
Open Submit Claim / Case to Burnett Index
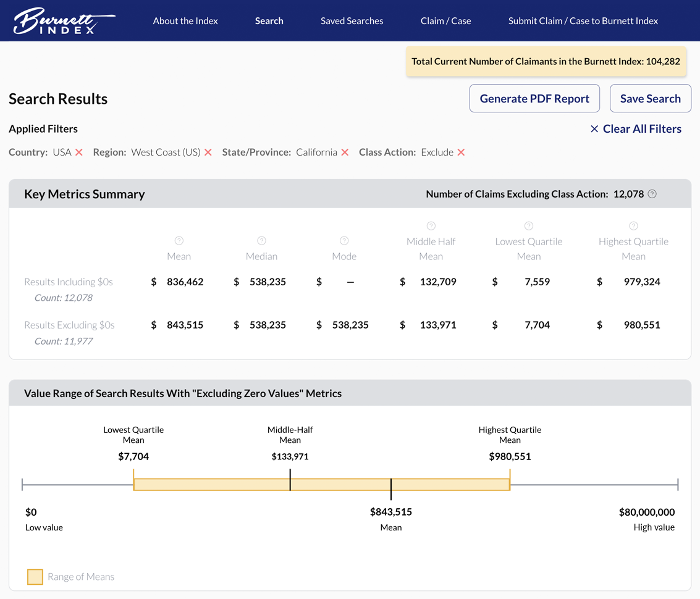tap(583, 20)
